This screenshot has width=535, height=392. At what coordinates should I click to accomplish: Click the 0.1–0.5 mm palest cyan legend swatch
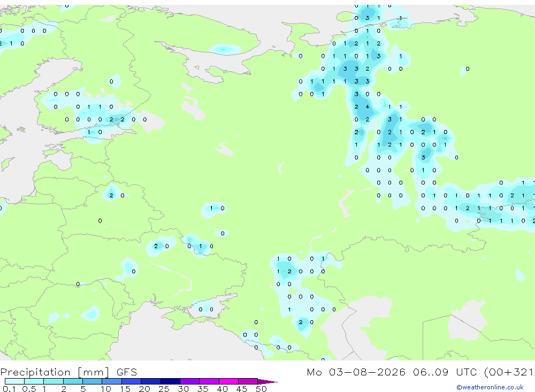[x=14, y=381]
